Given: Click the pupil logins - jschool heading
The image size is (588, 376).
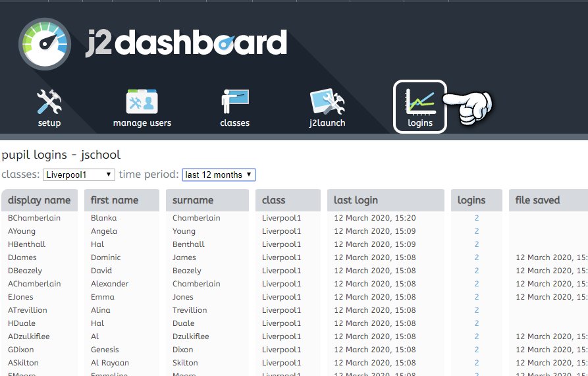Looking at the screenshot, I should [x=61, y=155].
